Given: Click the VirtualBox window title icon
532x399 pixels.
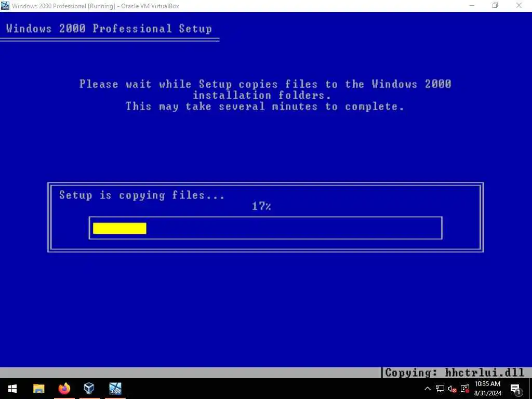Looking at the screenshot, I should 5,6.
